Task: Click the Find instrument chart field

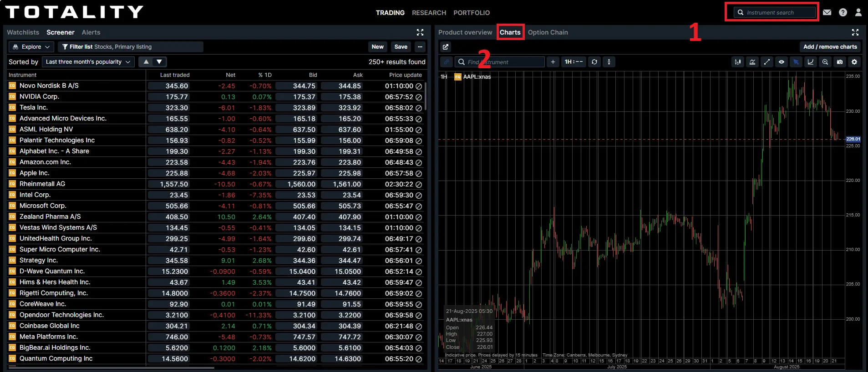Action: coord(500,62)
